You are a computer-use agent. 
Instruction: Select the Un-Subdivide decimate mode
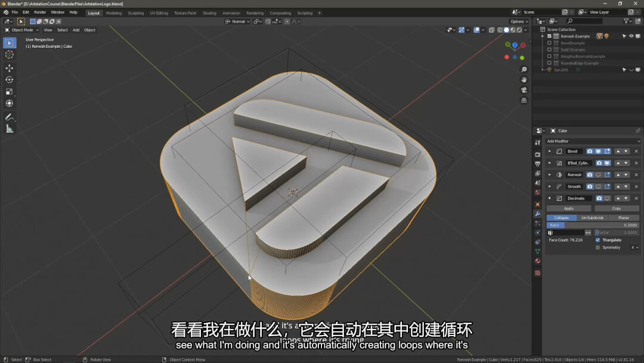[592, 218]
